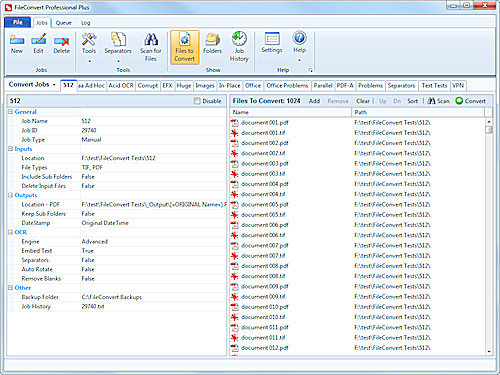500x375 pixels.
Task: Click the Job Type value Manual
Action: click(91, 140)
